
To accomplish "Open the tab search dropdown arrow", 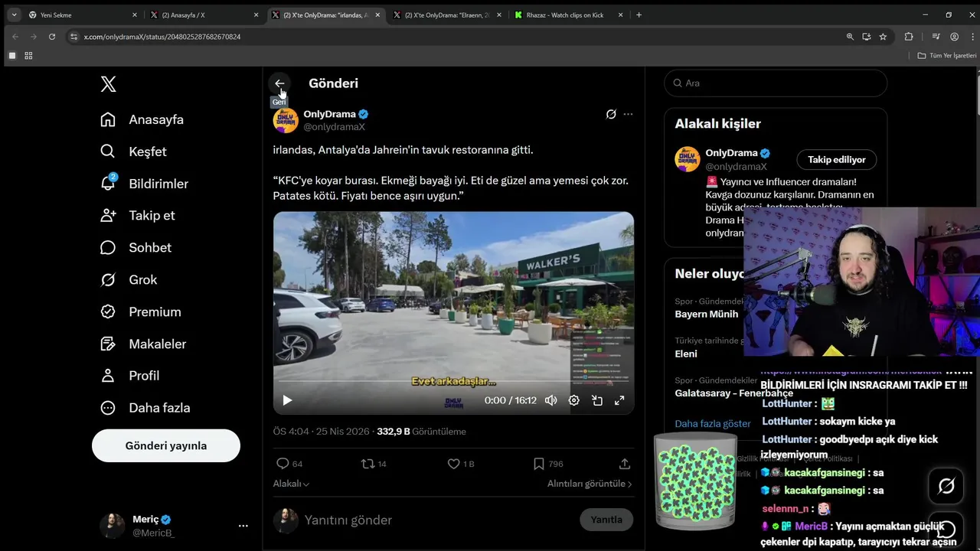I will pos(14,15).
